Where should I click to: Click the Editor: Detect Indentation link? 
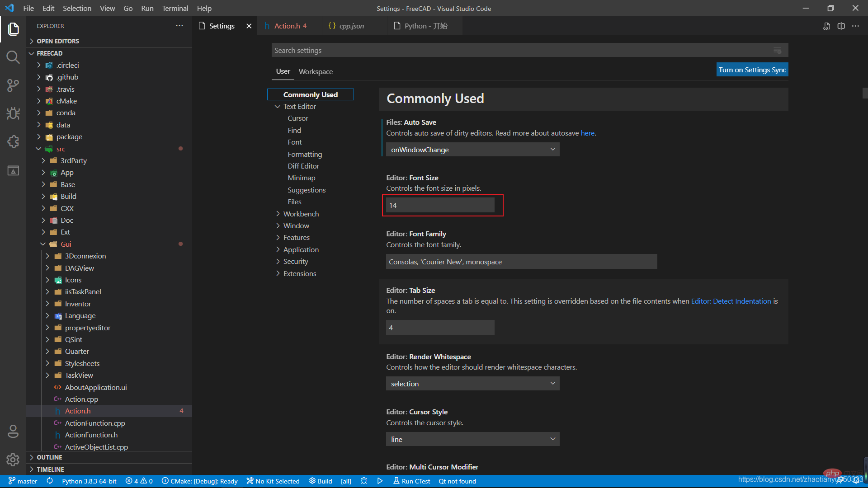click(x=731, y=301)
